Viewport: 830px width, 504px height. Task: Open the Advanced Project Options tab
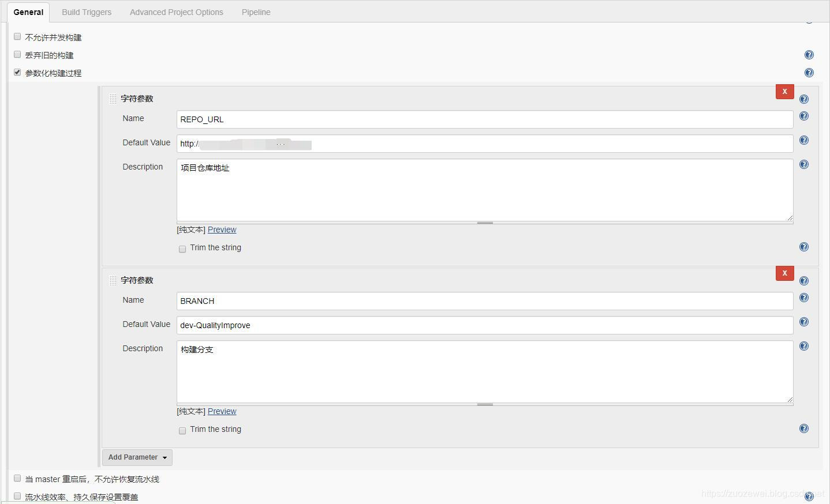177,12
